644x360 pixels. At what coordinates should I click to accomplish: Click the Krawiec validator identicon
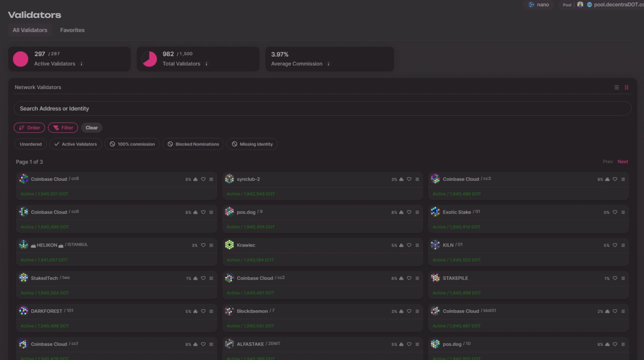tap(230, 245)
